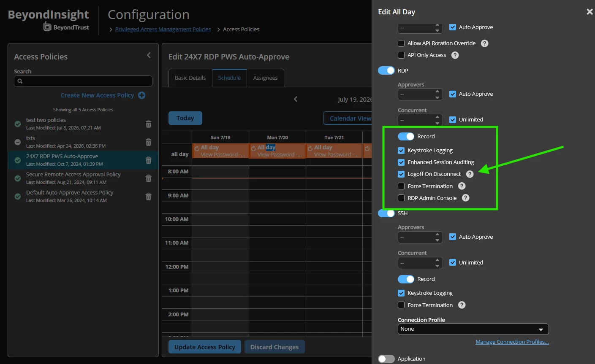Image resolution: width=595 pixels, height=364 pixels.
Task: Open help tooltip for API Only Access
Action: tap(455, 55)
